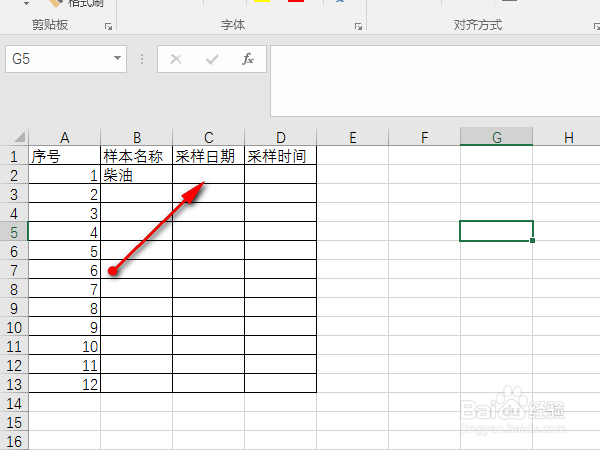Select column D header
Viewport: 600px width, 450px height.
[280, 137]
